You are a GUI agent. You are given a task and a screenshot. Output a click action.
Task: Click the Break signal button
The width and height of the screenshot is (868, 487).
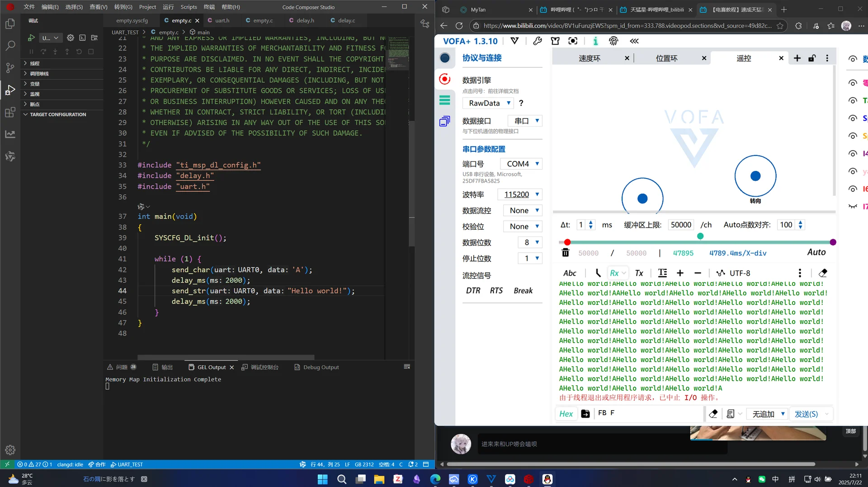tap(523, 291)
